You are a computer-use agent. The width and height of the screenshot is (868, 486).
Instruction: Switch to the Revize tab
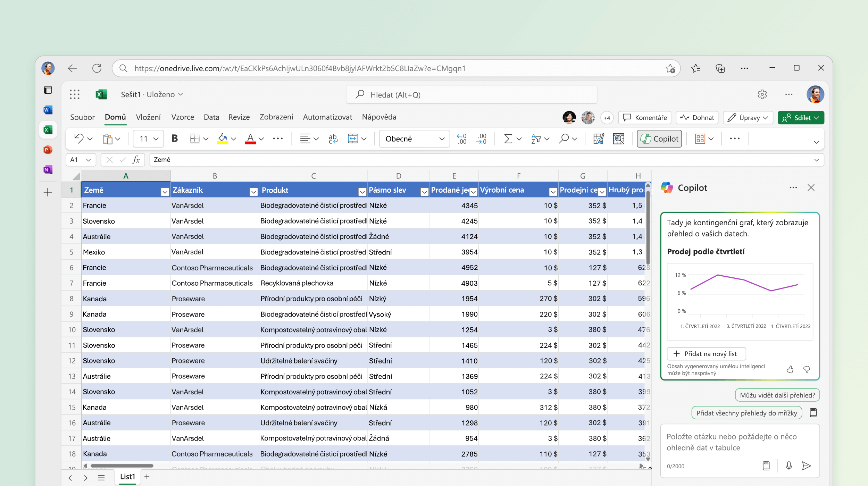click(x=239, y=117)
